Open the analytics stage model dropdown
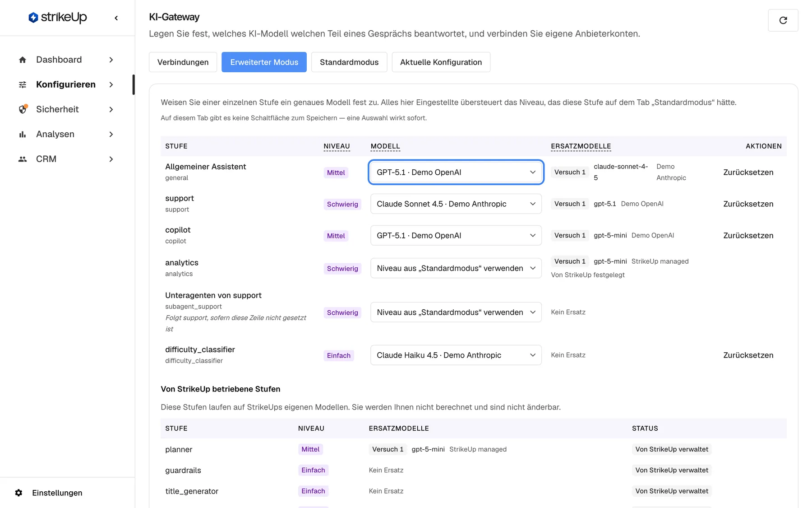Screen dimensions: 812x508 (456, 268)
